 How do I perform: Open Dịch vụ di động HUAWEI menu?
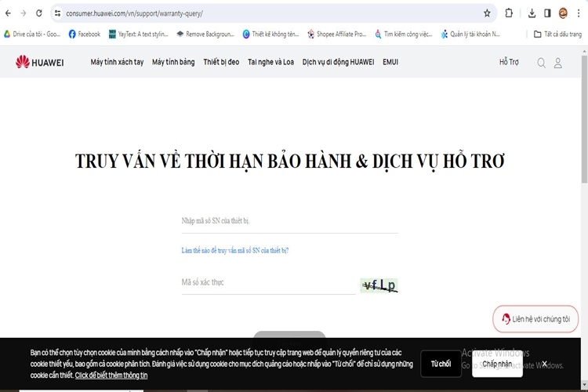coord(338,62)
